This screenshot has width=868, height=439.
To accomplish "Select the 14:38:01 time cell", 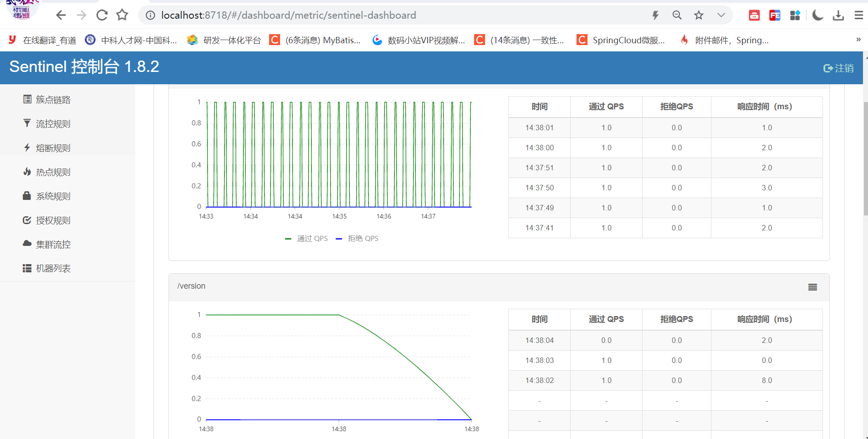I will pyautogui.click(x=539, y=128).
